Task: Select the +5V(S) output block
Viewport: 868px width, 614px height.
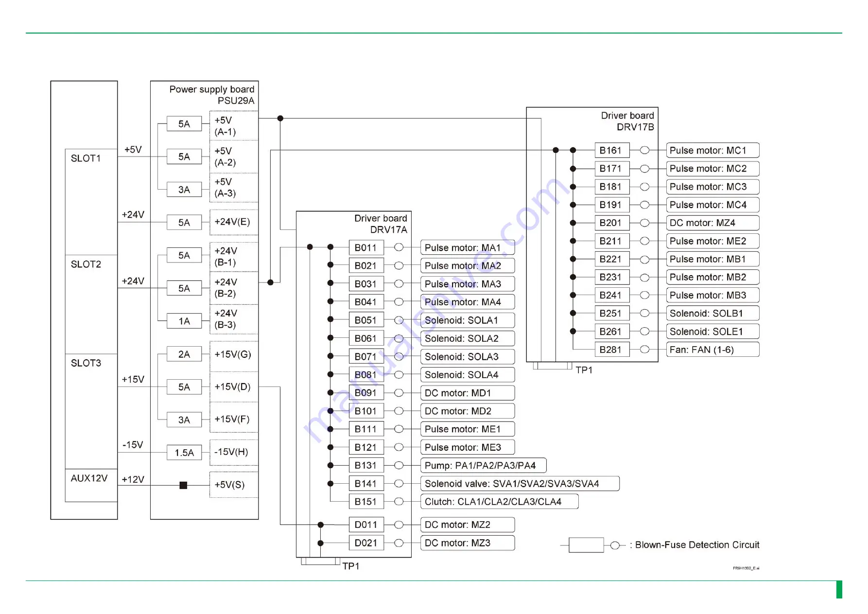Action: point(234,485)
